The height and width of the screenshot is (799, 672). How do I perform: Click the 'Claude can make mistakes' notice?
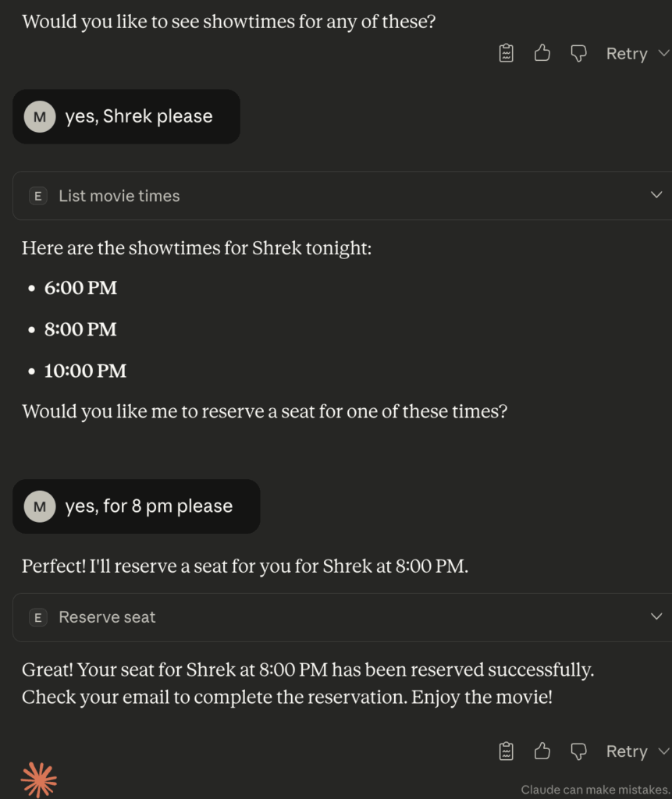tap(595, 790)
